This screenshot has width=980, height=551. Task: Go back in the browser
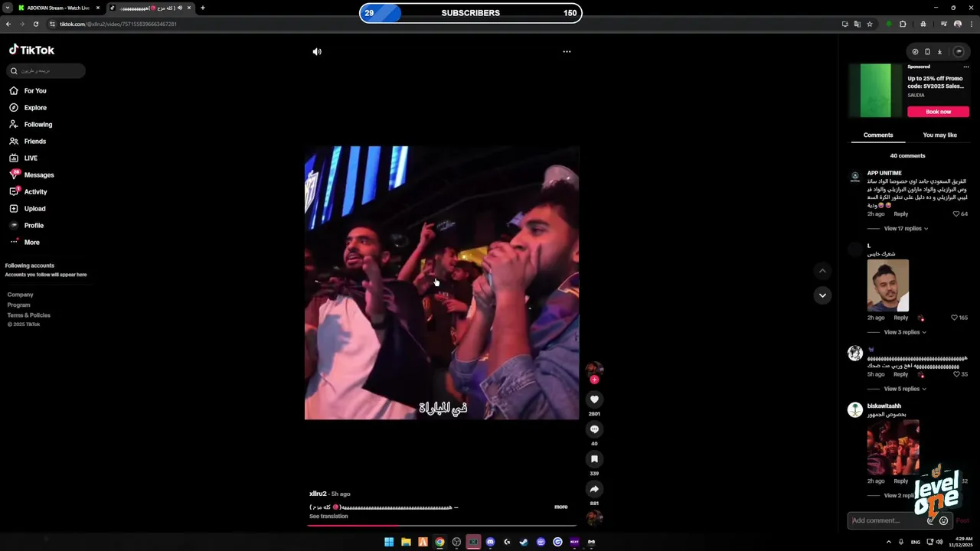pos(8,24)
